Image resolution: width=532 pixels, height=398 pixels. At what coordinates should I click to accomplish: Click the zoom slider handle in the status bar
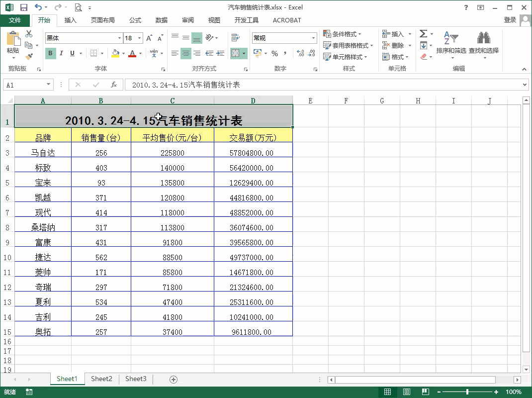(467, 392)
